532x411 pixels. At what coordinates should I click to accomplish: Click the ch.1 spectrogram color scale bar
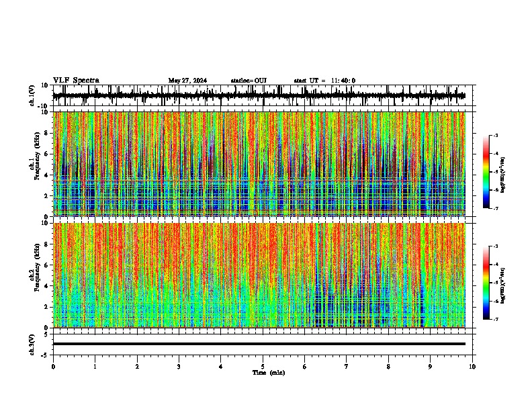pos(486,172)
